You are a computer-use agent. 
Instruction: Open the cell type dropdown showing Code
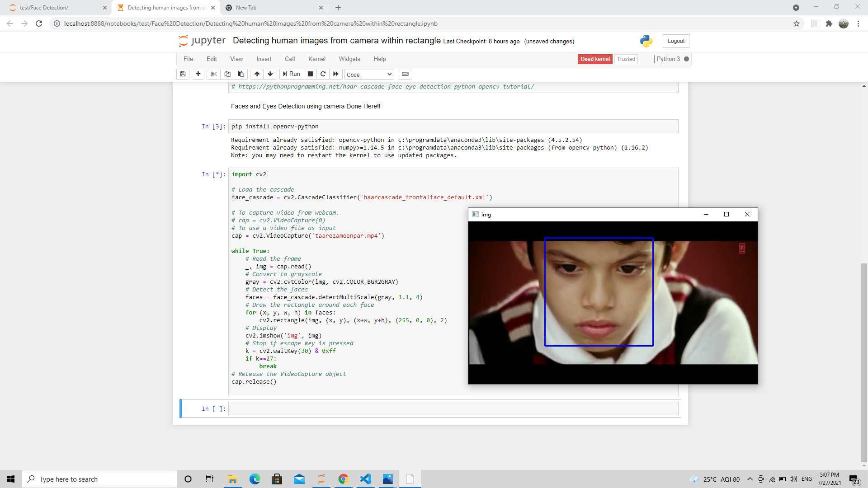click(368, 74)
